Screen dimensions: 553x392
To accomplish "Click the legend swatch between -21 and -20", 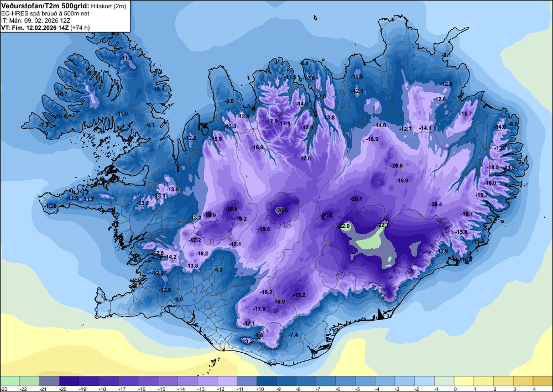I will coord(49,381).
